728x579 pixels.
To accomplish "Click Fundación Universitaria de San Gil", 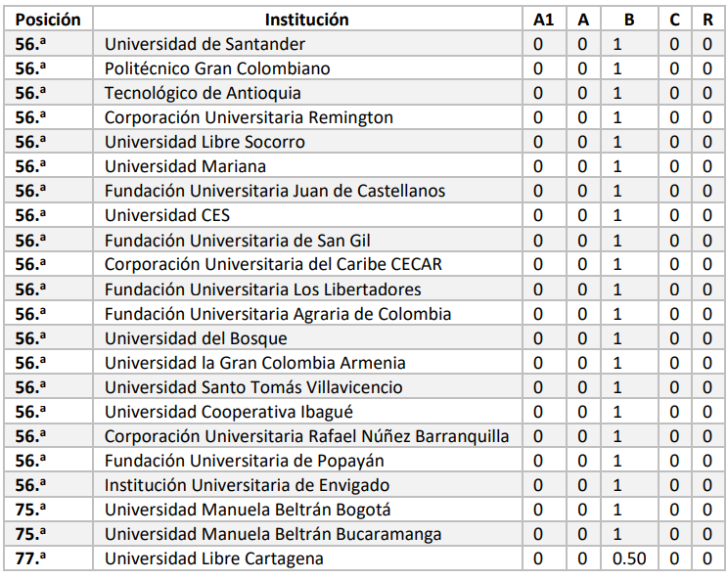I will point(238,240).
